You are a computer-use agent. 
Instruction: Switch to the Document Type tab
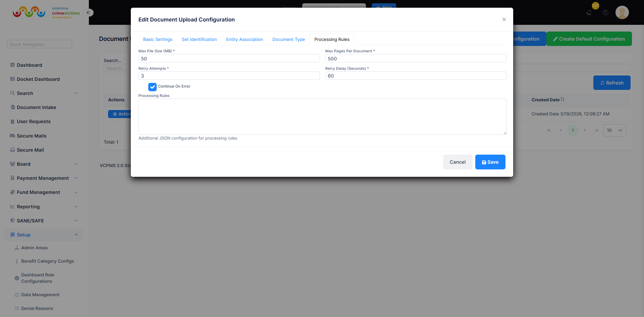[288, 39]
